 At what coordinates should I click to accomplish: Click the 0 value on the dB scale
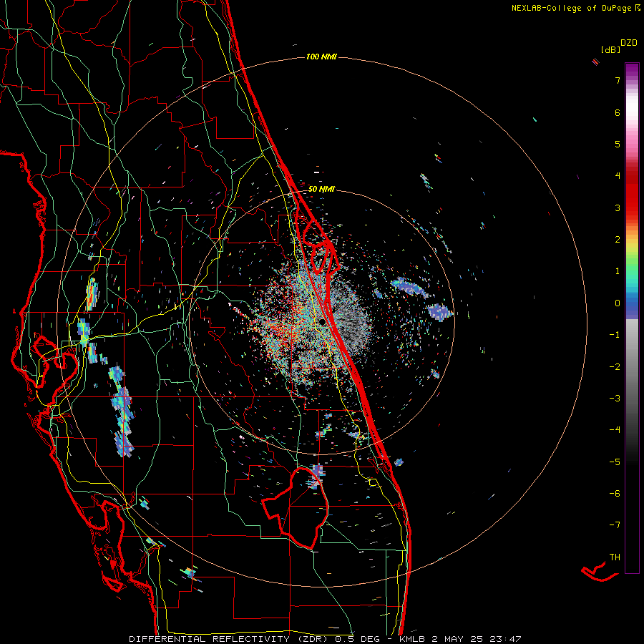point(618,303)
